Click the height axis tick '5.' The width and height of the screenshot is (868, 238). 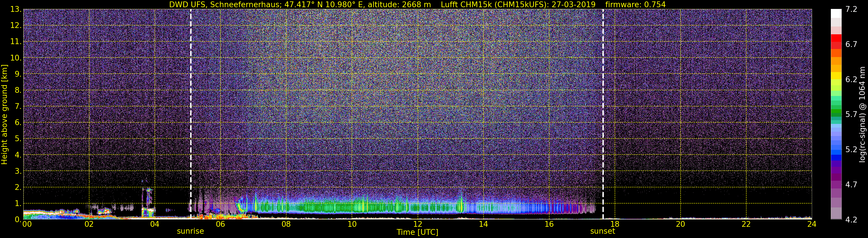(18, 139)
